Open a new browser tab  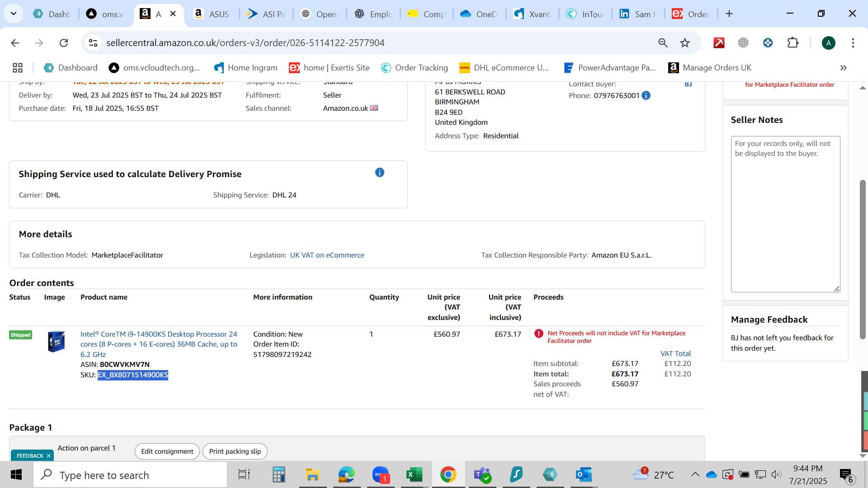point(729,14)
